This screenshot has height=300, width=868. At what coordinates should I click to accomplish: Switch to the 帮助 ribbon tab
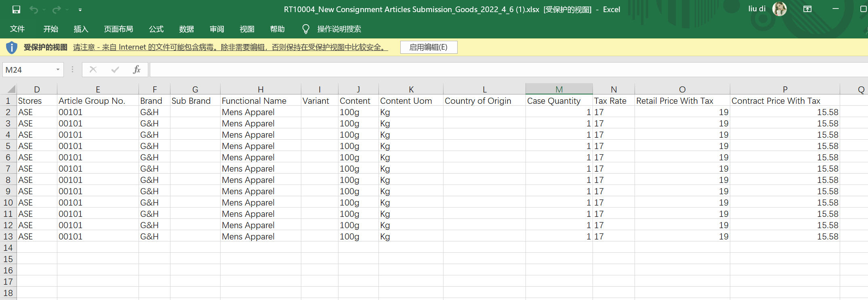[x=277, y=29]
